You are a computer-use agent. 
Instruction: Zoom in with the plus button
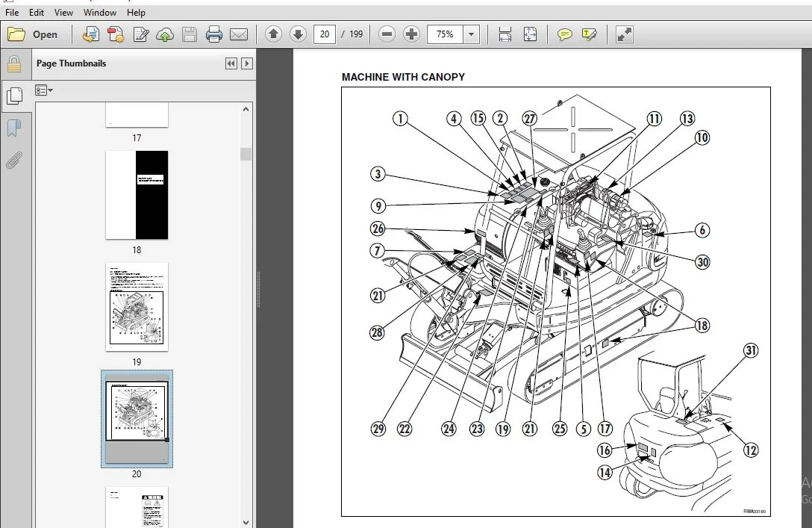pos(412,34)
